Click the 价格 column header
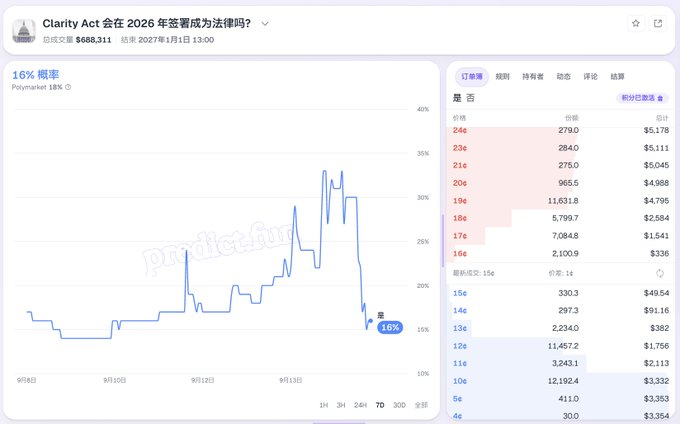The image size is (680, 424). (x=459, y=118)
